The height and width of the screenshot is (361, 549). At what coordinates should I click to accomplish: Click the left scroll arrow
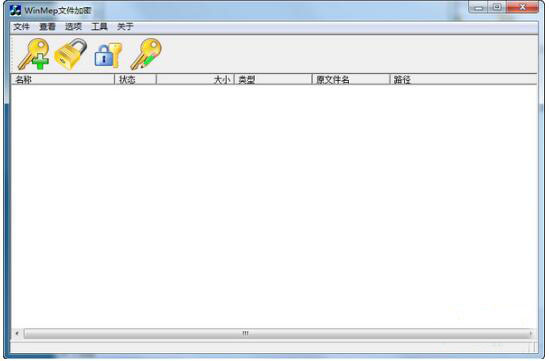17,333
